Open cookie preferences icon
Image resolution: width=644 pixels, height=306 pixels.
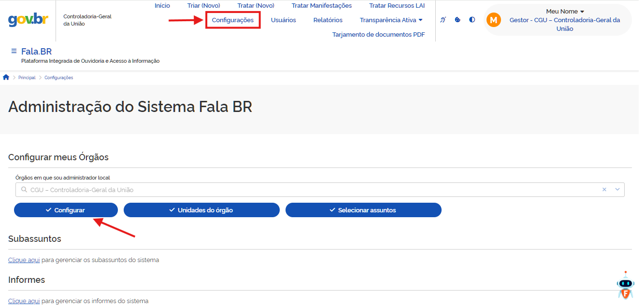(458, 20)
